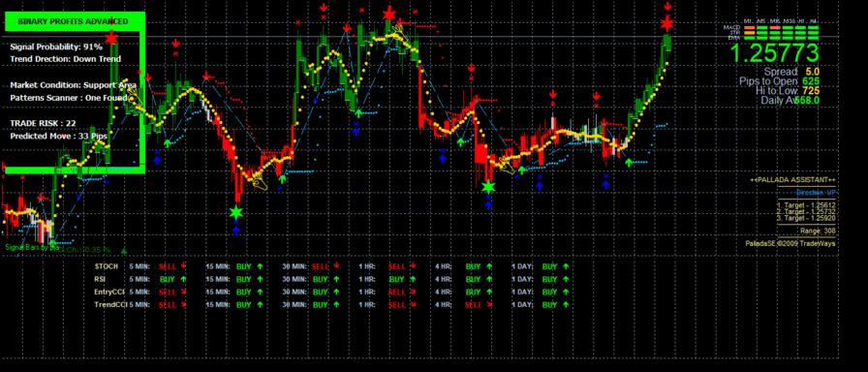
Task: Click the PalladaSE ©2009 TradeWays credit
Action: point(790,243)
